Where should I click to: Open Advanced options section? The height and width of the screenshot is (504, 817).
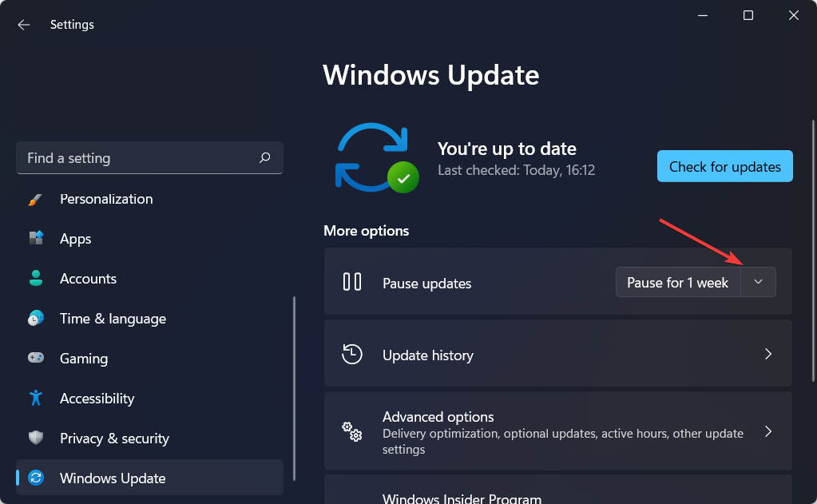pyautogui.click(x=558, y=431)
